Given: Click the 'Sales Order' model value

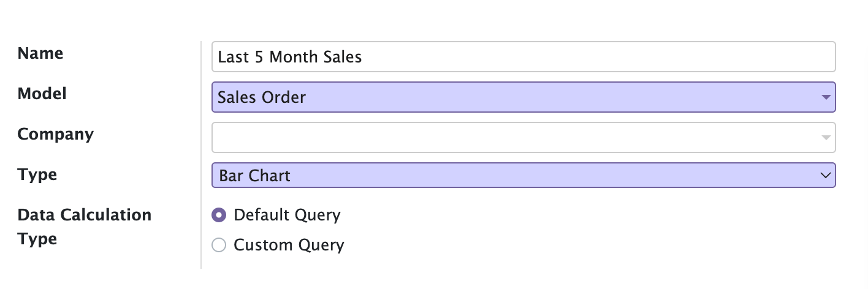Looking at the screenshot, I should pyautogui.click(x=262, y=97).
